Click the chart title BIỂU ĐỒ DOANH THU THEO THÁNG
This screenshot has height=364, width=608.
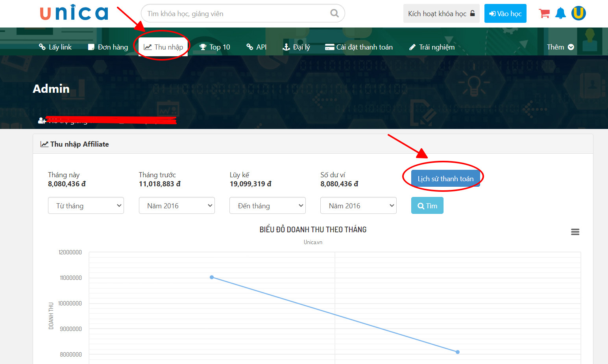313,230
